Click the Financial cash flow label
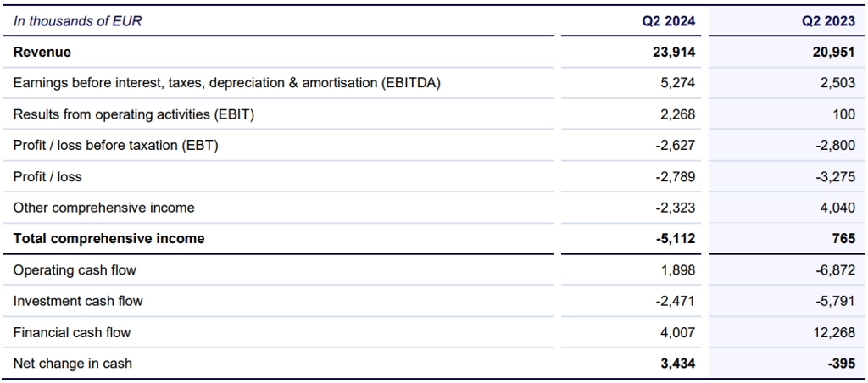 [x=72, y=332]
